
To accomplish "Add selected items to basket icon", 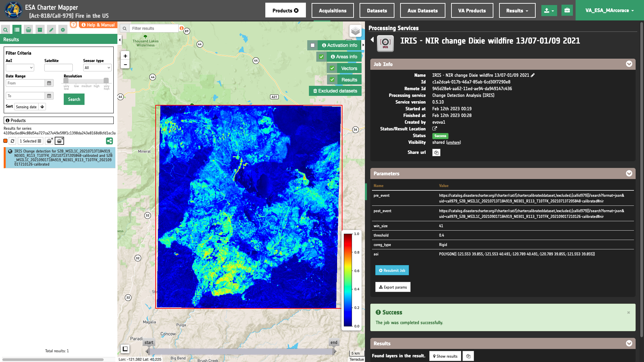I will coord(49,141).
